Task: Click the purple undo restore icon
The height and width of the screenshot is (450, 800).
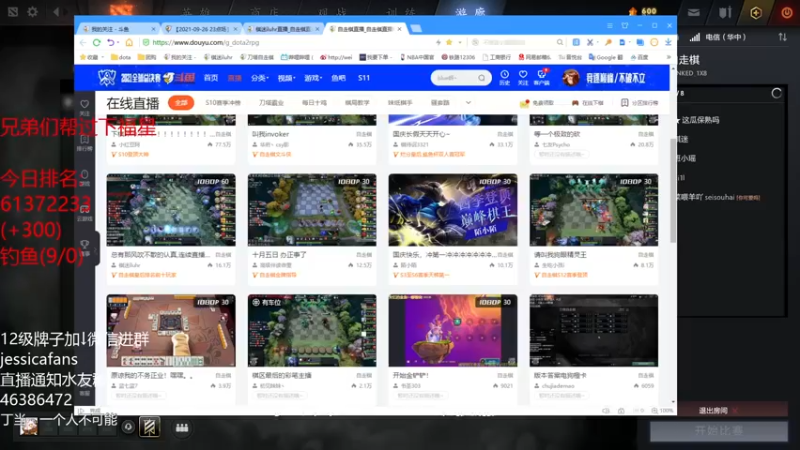Action: click(x=111, y=42)
